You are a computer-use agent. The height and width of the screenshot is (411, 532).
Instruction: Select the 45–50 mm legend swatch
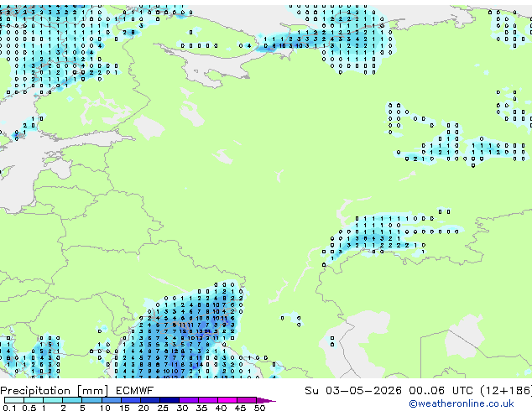pos(247,400)
